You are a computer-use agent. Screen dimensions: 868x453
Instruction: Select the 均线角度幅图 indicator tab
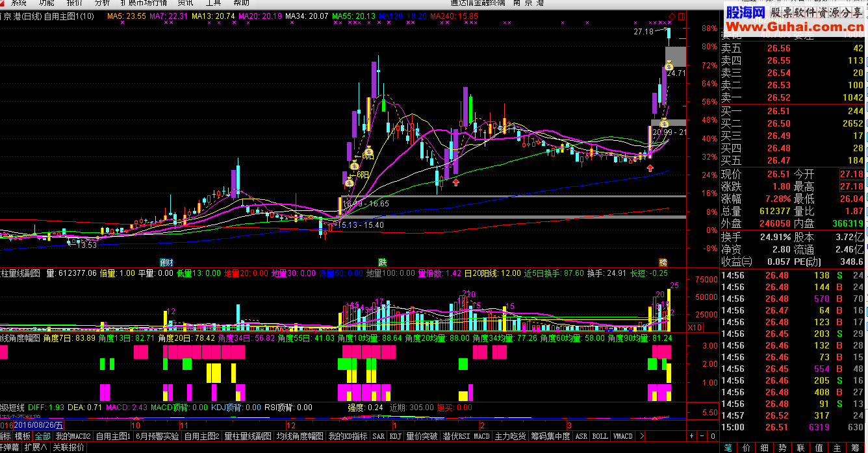pos(300,436)
